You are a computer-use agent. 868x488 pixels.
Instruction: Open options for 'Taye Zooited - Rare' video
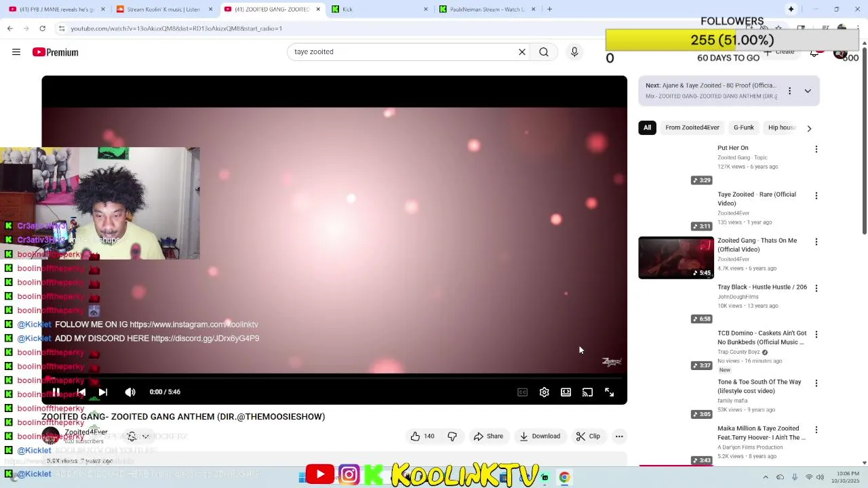pyautogui.click(x=816, y=196)
